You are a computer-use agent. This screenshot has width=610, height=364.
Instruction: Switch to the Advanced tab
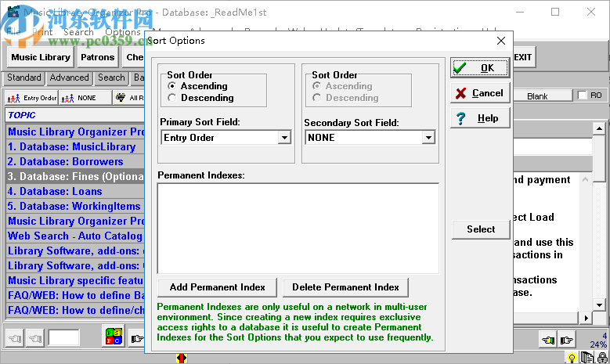[x=69, y=77]
